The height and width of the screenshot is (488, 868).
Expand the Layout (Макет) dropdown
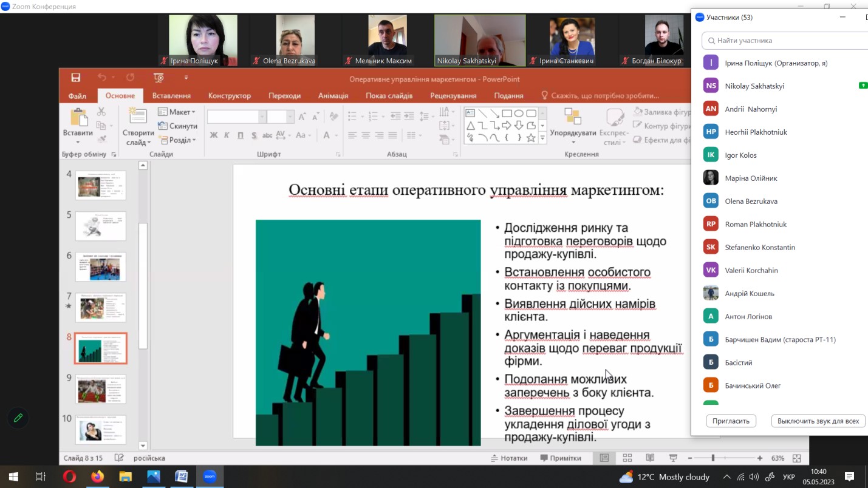coord(177,112)
